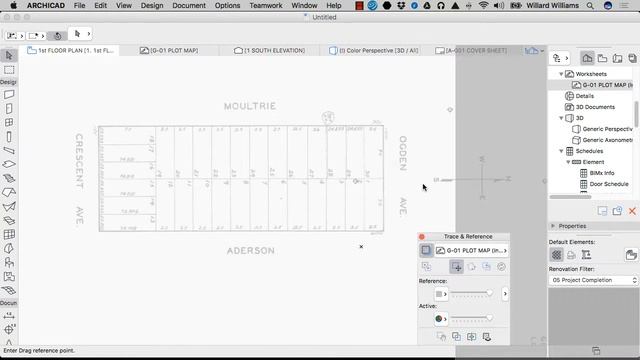
Task: Select Door Schedule in Navigator
Action: (x=604, y=184)
